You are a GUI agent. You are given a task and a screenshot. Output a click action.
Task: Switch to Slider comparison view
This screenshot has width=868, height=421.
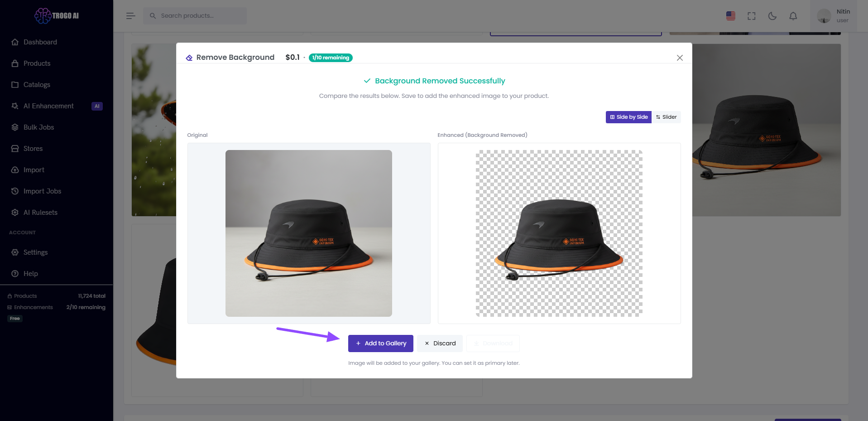tap(666, 117)
